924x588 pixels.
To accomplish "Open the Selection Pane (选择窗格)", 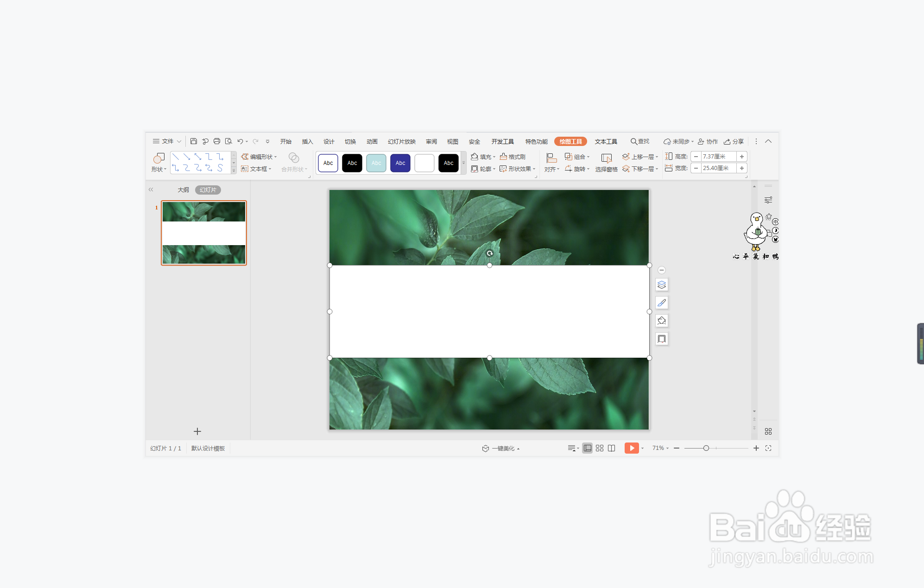I will click(606, 163).
